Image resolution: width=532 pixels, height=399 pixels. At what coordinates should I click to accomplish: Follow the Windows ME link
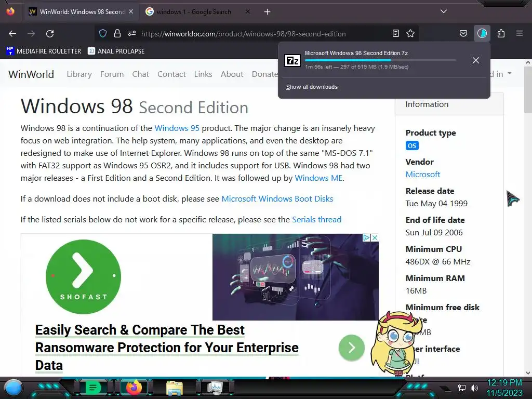(318, 178)
